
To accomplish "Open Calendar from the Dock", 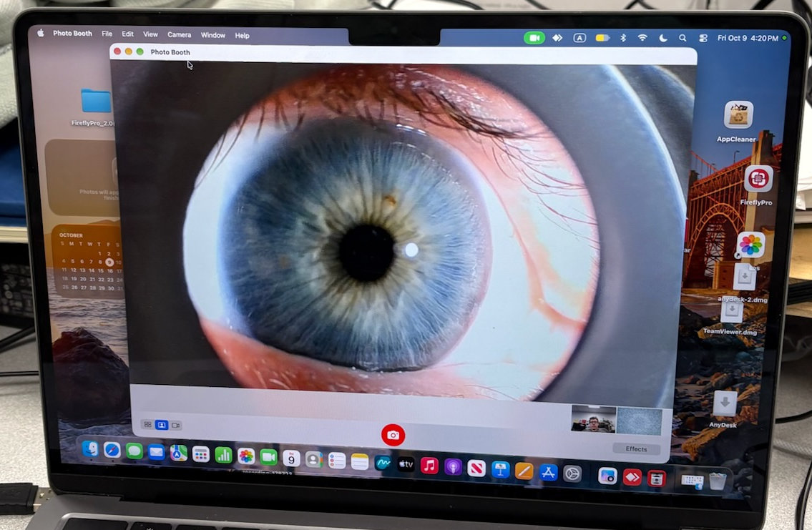I will [x=291, y=458].
